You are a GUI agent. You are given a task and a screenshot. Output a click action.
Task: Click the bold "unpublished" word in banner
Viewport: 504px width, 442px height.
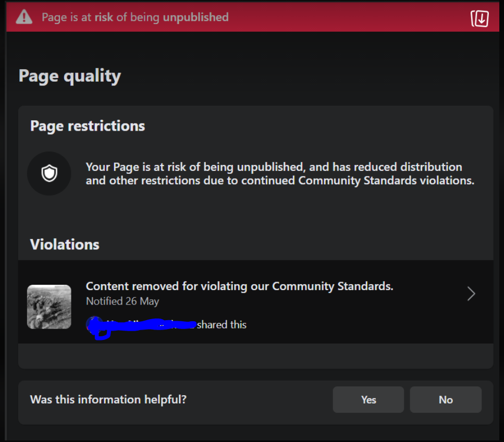[x=195, y=17]
